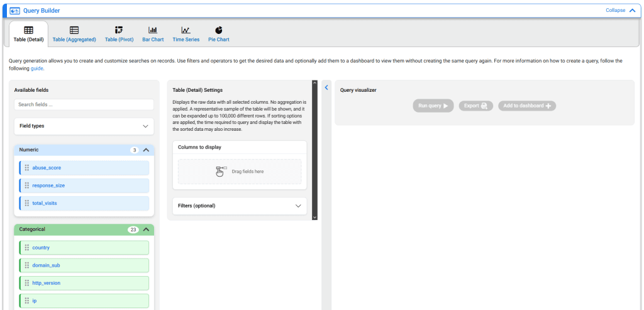
Task: Switch to Table (Aggregated) tab
Action: click(74, 34)
